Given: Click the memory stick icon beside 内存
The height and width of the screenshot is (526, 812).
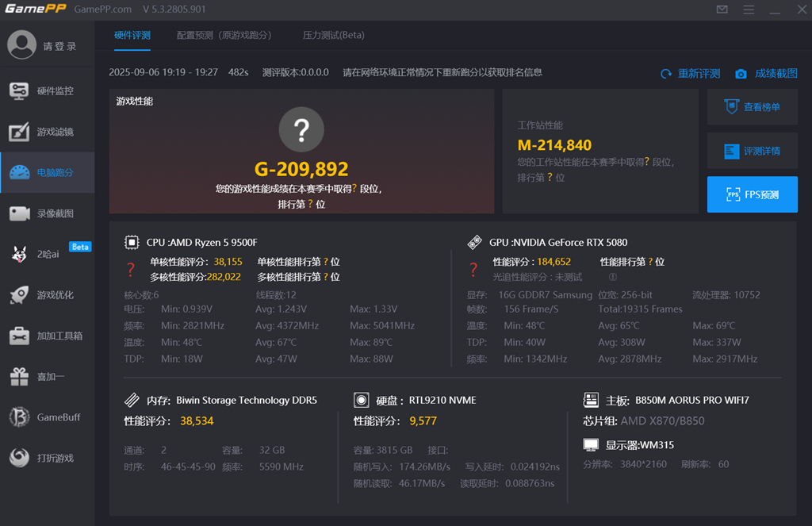Looking at the screenshot, I should tap(132, 400).
